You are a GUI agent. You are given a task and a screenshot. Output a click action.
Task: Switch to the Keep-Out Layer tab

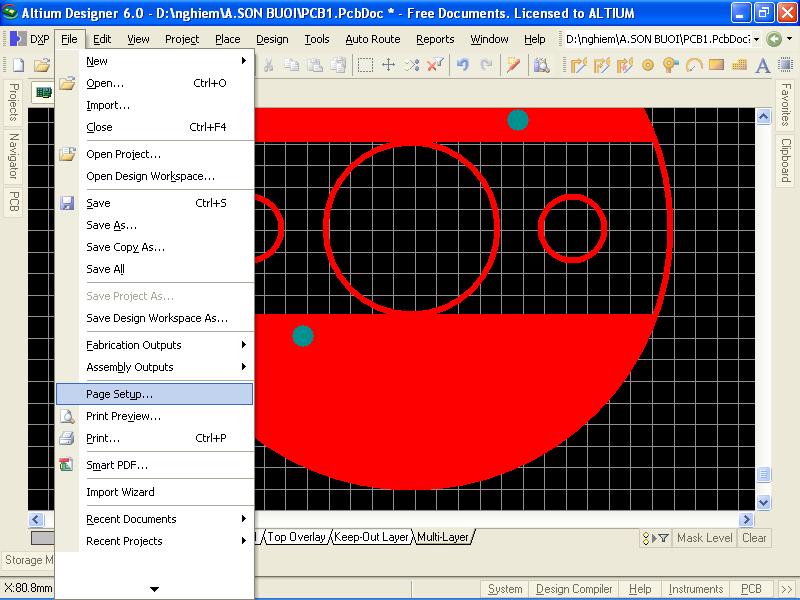(371, 537)
